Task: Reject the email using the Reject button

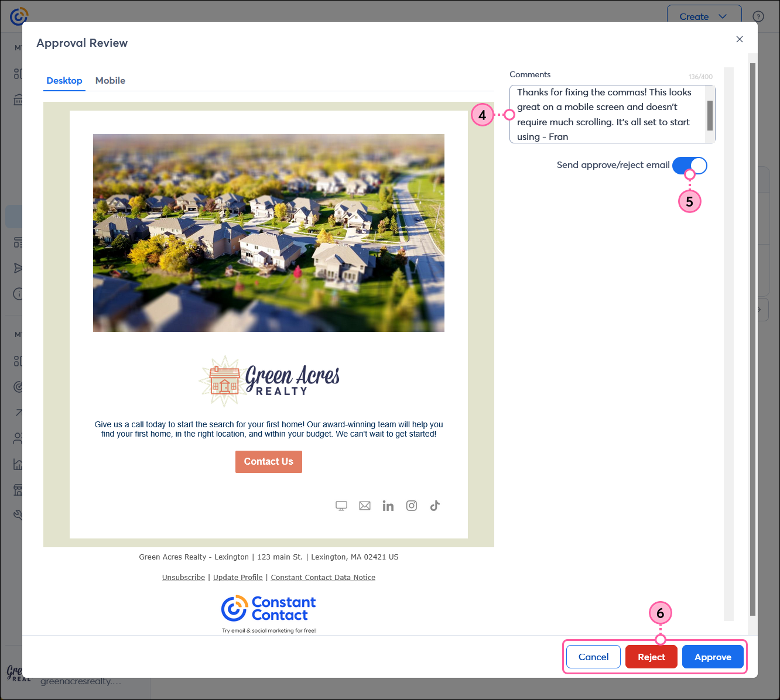Action: point(651,657)
